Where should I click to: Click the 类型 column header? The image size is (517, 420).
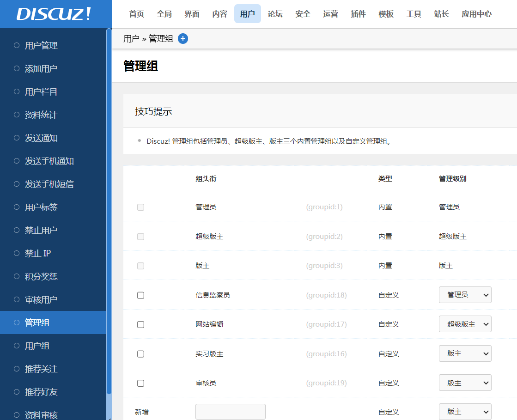point(385,179)
